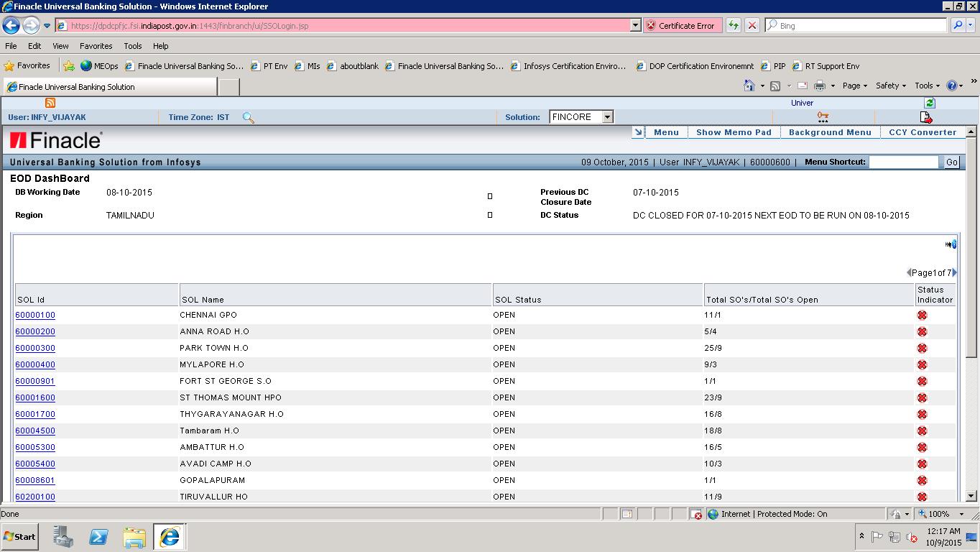Click the green refresh icon beside Univer
Screen dimensions: 980x552
click(x=930, y=103)
